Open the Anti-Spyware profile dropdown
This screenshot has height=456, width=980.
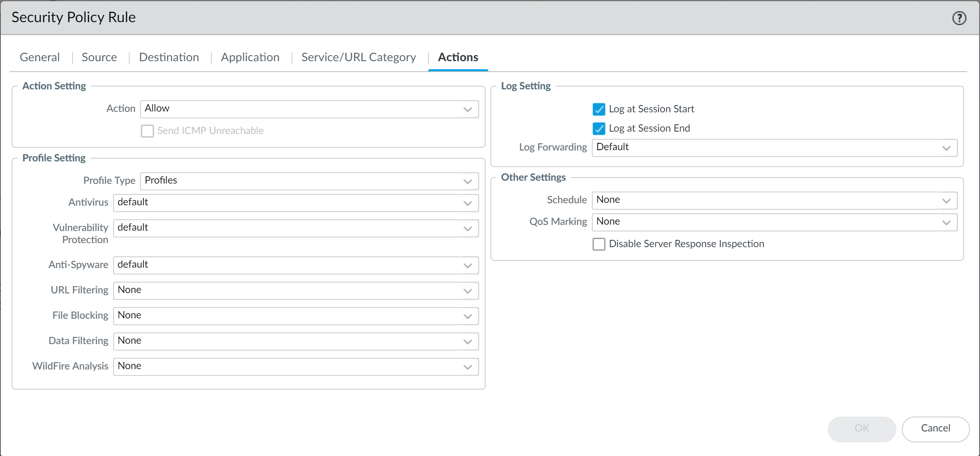click(467, 265)
